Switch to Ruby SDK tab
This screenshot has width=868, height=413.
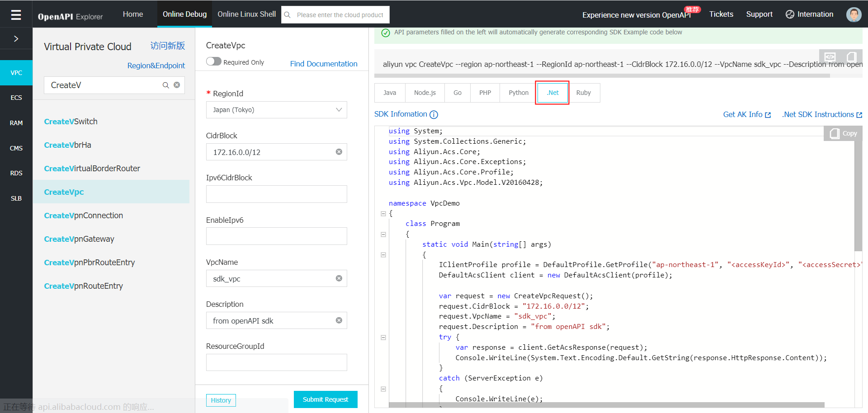[x=584, y=93]
